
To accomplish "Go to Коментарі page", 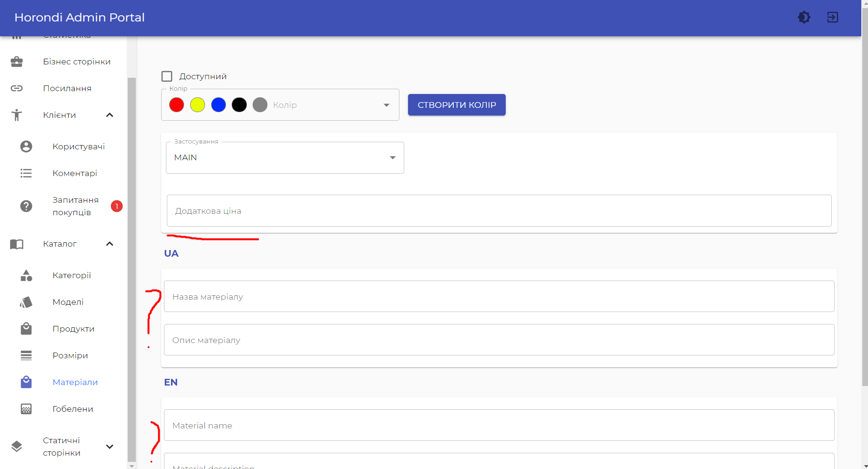I will 75,173.
